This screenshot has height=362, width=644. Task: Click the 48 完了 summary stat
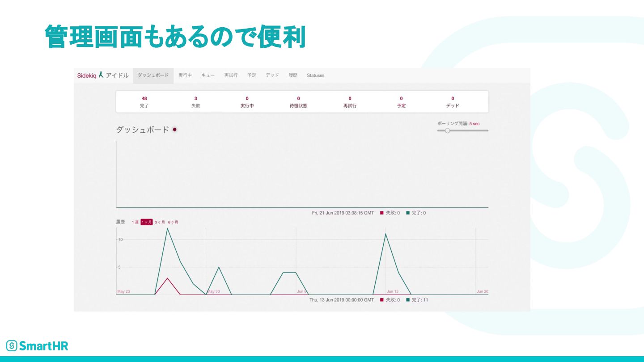[x=144, y=102]
